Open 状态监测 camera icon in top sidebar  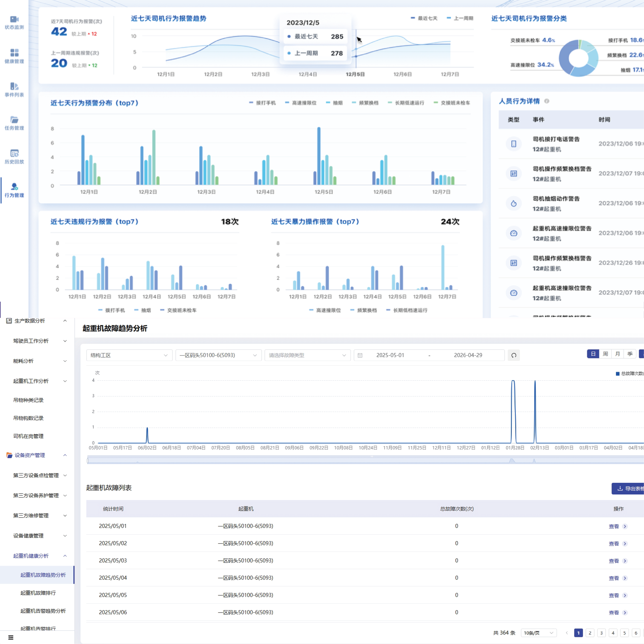[x=14, y=19]
